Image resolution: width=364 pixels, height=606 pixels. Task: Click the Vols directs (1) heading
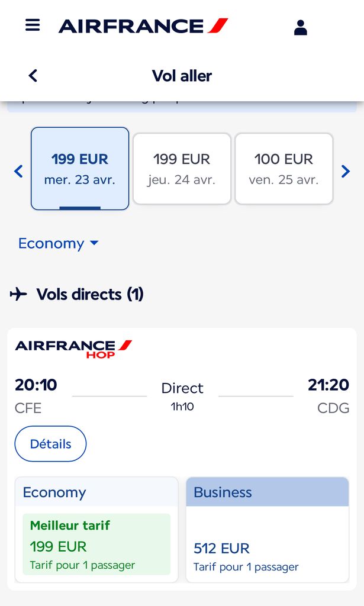90,294
